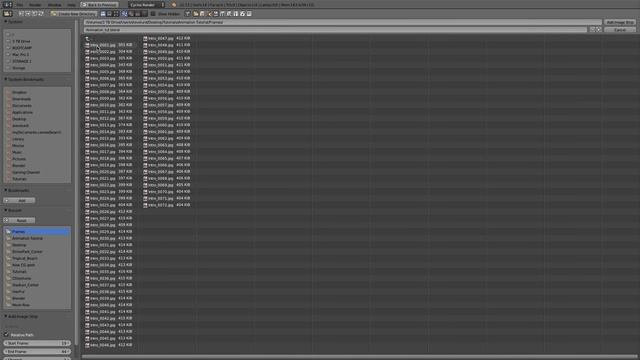Open the Render menu
This screenshot has height=360, width=640.
[x=35, y=4]
